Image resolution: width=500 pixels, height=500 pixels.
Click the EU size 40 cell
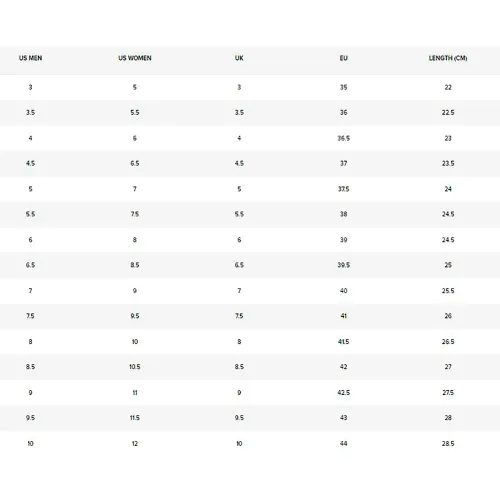[343, 291]
